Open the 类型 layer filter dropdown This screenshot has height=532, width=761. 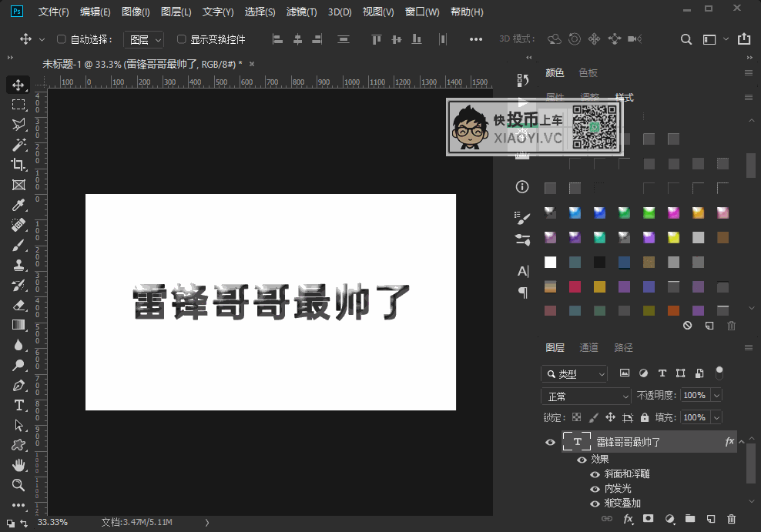point(574,374)
